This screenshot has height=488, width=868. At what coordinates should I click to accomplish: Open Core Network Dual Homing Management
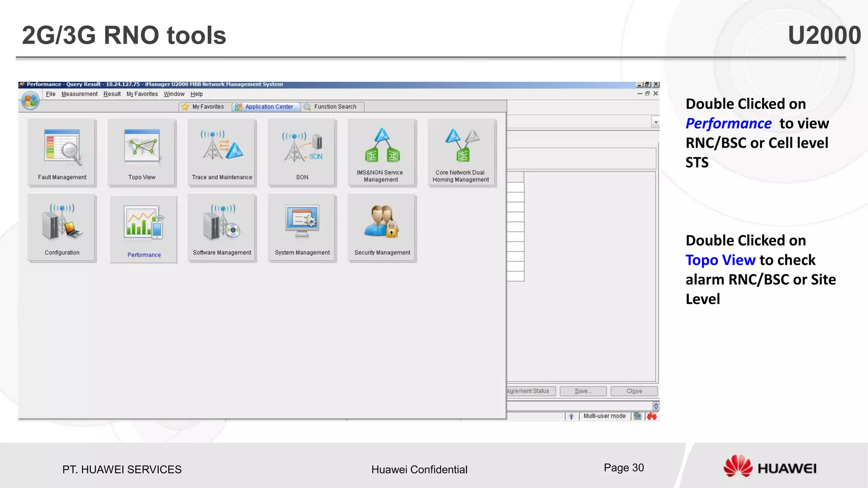tap(462, 153)
